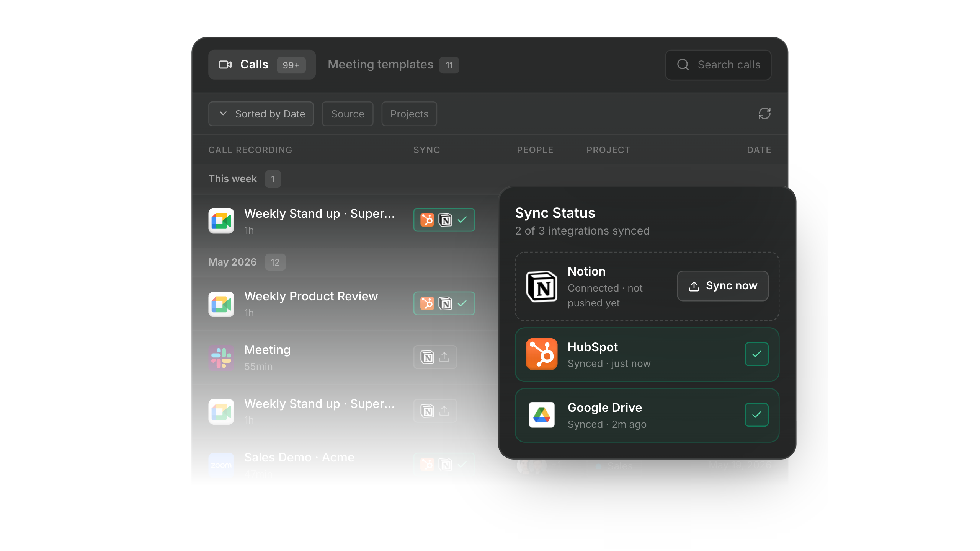
Task: Click the search magnifier icon
Action: (x=683, y=65)
